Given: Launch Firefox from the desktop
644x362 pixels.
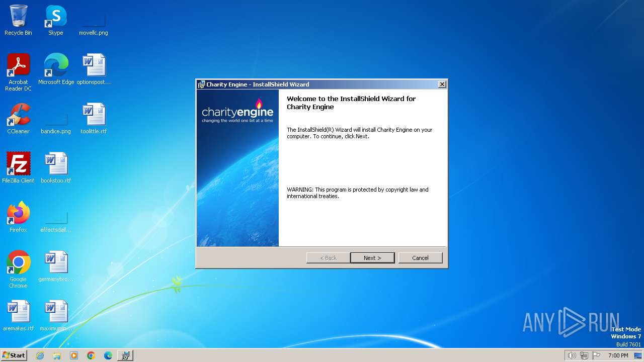Looking at the screenshot, I should pyautogui.click(x=18, y=217).
